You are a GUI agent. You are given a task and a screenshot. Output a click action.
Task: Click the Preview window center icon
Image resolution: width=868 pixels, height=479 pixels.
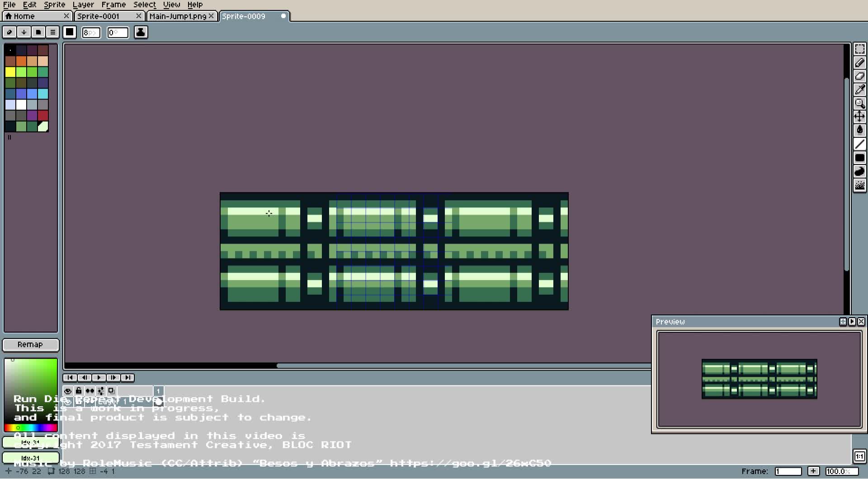point(843,321)
